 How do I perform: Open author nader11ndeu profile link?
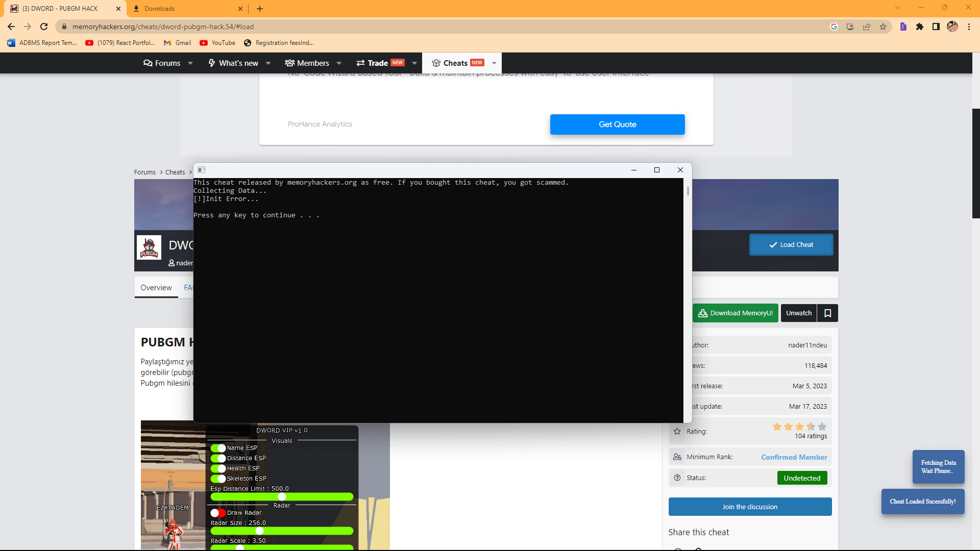click(807, 345)
